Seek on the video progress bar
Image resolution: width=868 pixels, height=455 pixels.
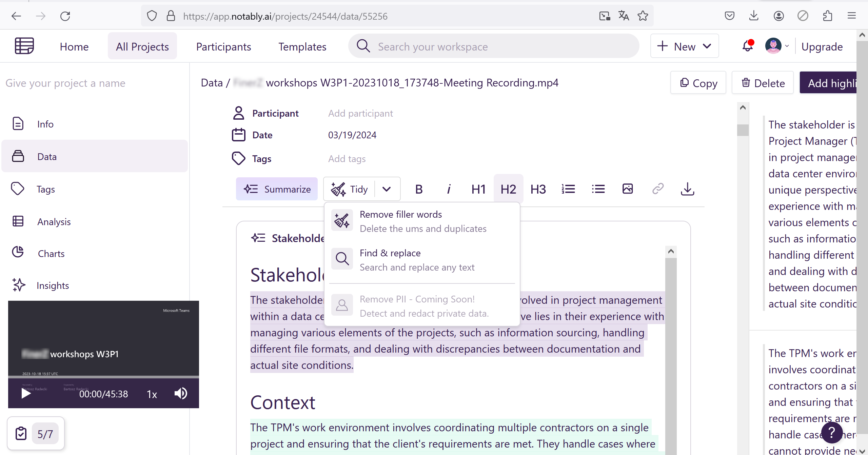coord(103,377)
